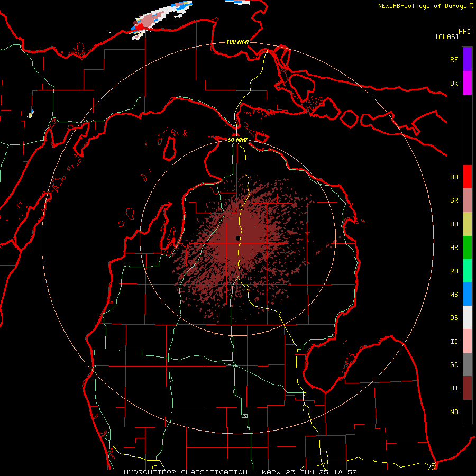
Task: Click the RA legend label
Action: pos(454,271)
